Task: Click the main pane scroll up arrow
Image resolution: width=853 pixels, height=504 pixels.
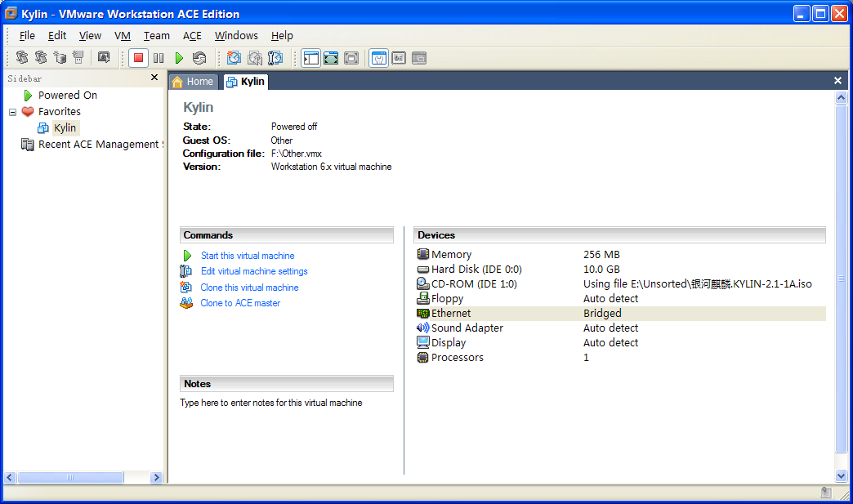Action: point(841,97)
